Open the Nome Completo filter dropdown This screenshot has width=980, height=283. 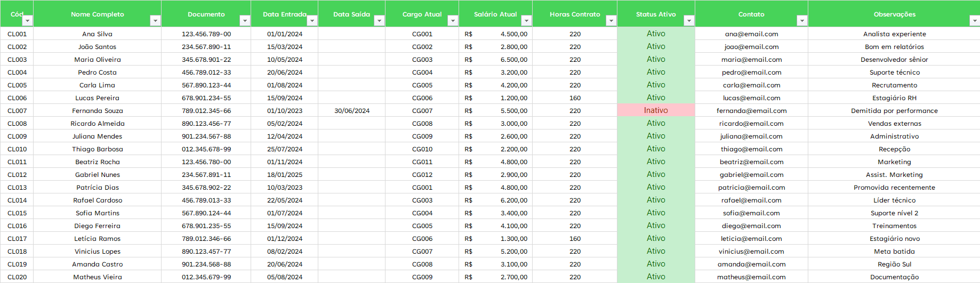(x=155, y=21)
